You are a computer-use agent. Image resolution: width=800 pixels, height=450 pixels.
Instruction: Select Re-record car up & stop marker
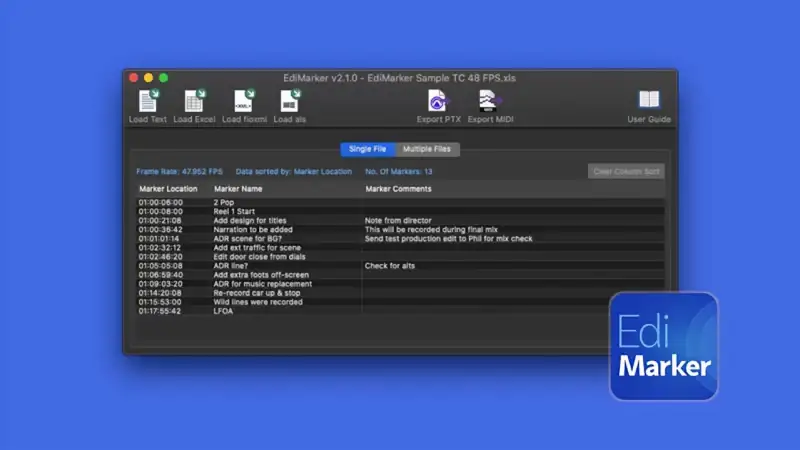click(x=257, y=293)
